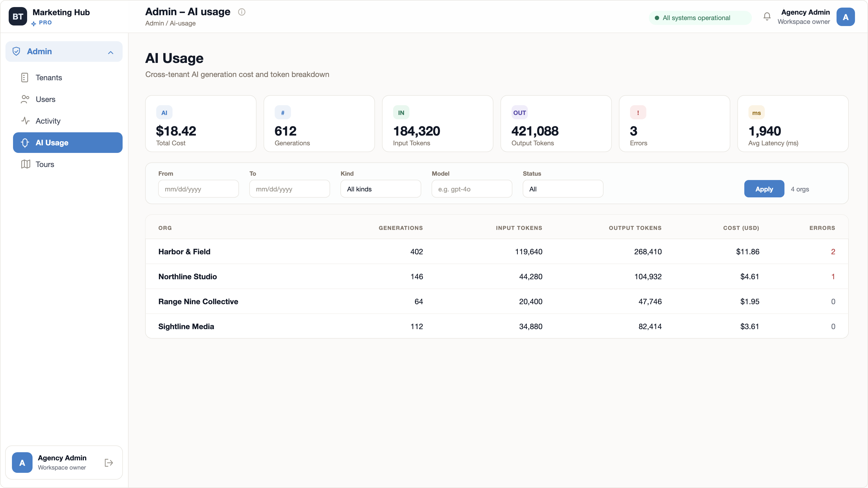The height and width of the screenshot is (488, 868).
Task: Click the BT logo badge
Action: [x=18, y=17]
